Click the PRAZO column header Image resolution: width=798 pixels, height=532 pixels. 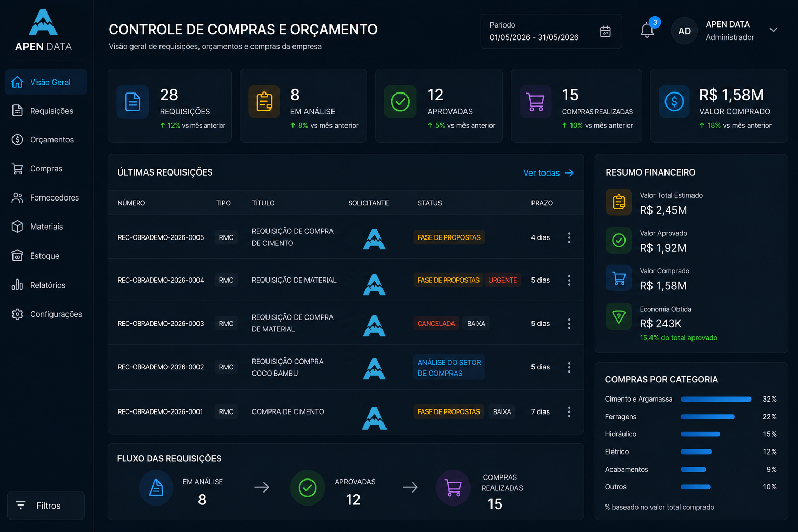point(542,203)
